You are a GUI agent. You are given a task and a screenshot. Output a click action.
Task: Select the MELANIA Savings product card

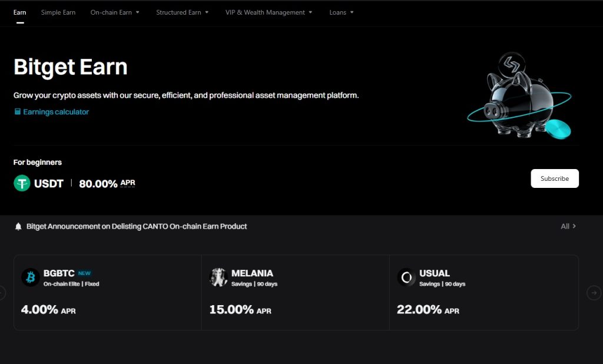[x=294, y=292]
